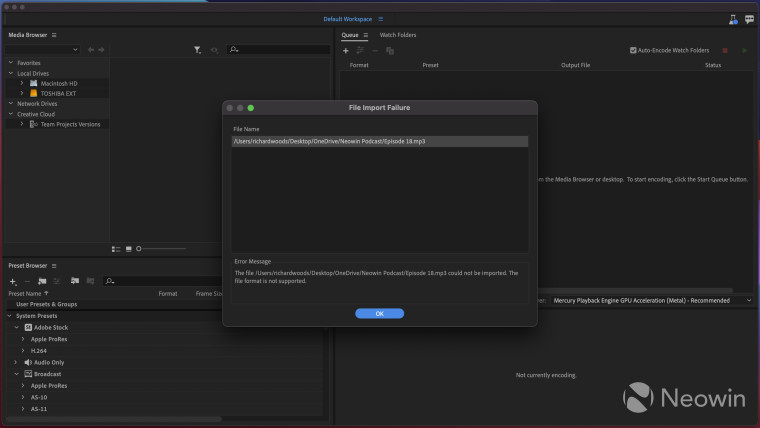Create a new preset with plus icon

13,281
